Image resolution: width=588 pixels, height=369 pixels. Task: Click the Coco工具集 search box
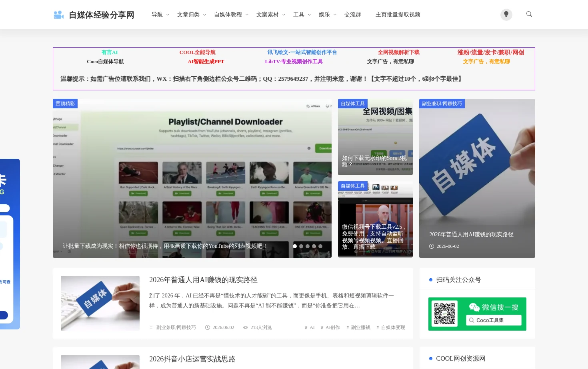[x=494, y=320]
